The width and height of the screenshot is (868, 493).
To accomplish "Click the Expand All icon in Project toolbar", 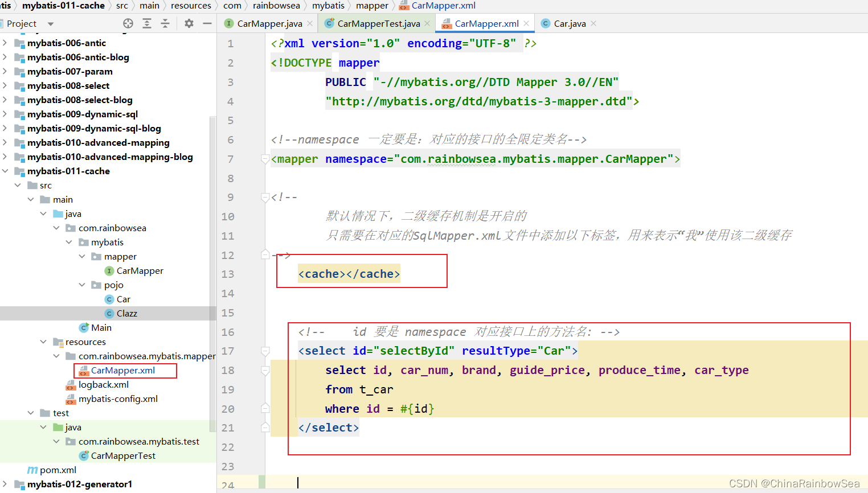I will (147, 23).
